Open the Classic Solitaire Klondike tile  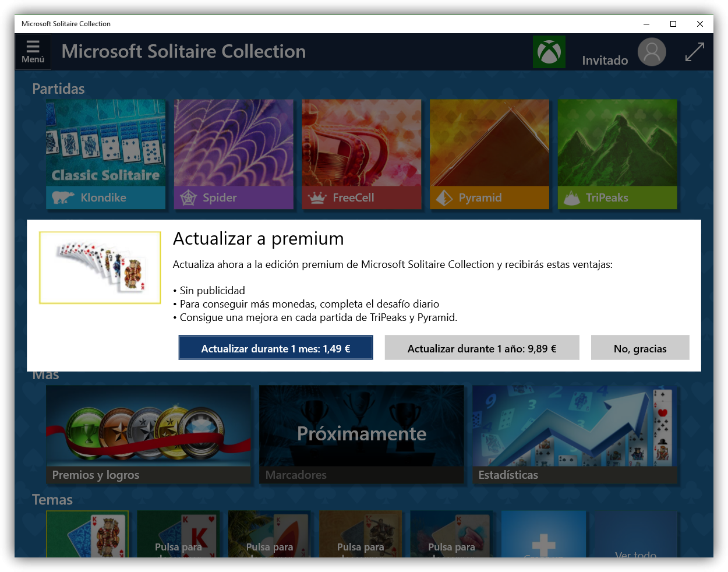click(105, 154)
